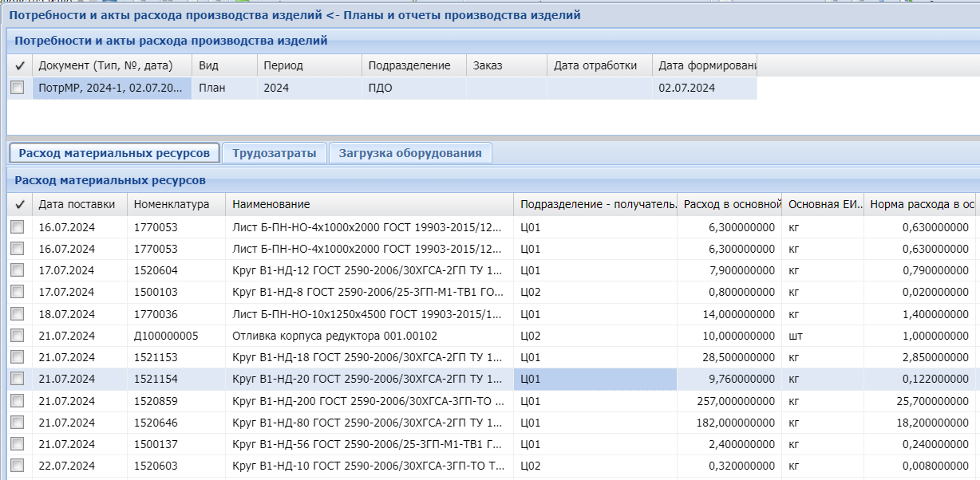Select the checkbox for Отливка корпуса редуктора row
This screenshot has width=980, height=480.
click(x=17, y=336)
